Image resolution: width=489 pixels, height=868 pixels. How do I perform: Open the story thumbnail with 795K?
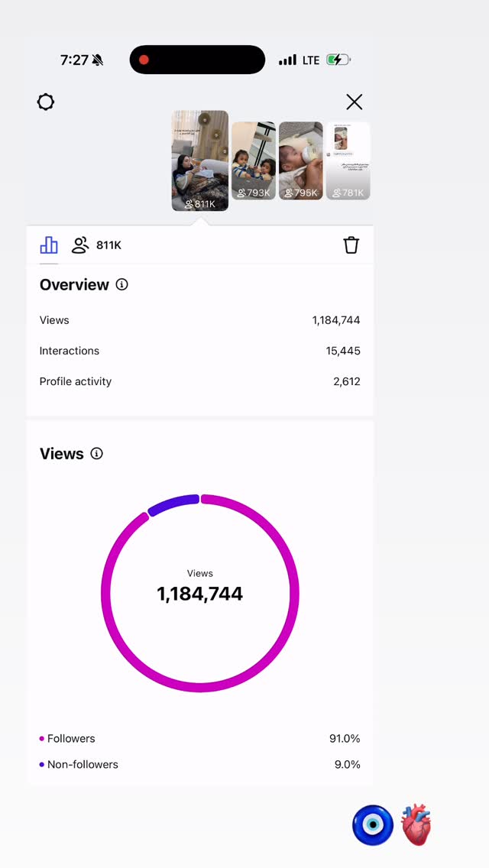(x=301, y=160)
